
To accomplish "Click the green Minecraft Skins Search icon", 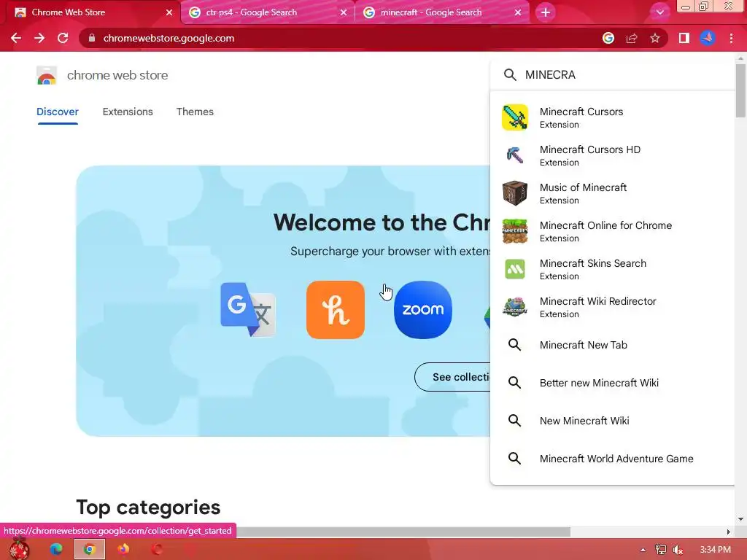I will (514, 269).
